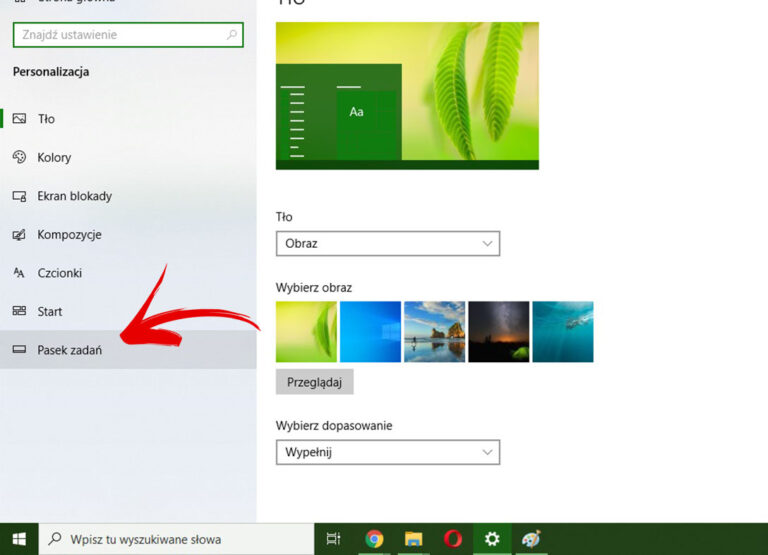Click the desktop background preview image
Viewport: 768px width, 555px height.
coord(408,96)
